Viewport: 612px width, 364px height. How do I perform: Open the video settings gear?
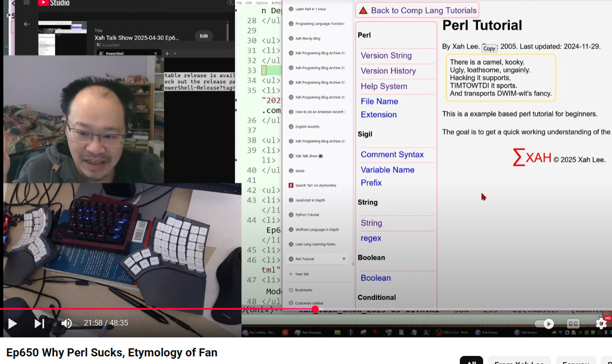pyautogui.click(x=601, y=324)
